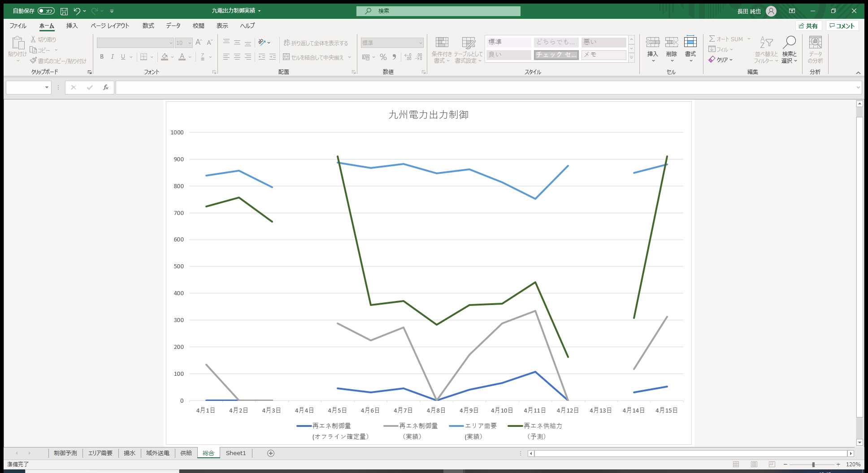This screenshot has height=473, width=868.
Task: Click the Borders icon
Action: pyautogui.click(x=143, y=56)
